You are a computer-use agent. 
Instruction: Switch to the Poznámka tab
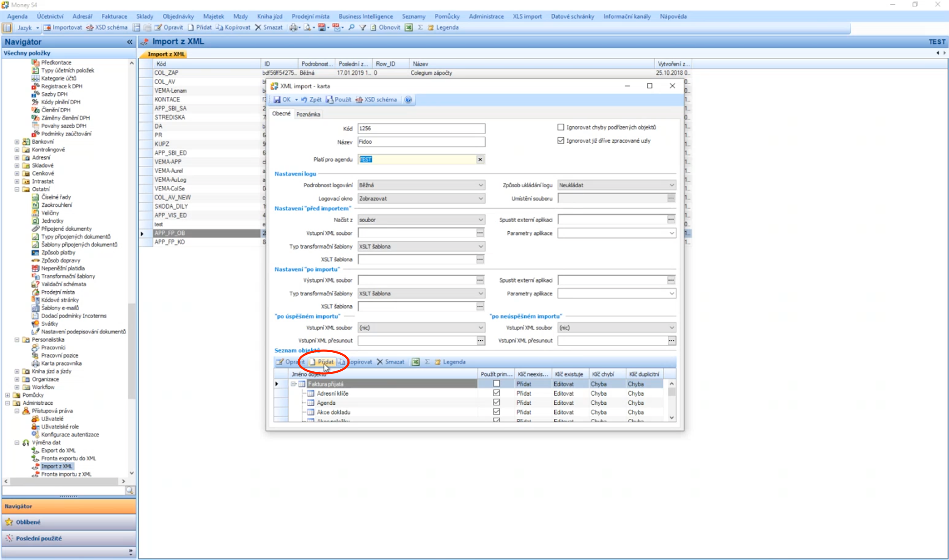[308, 114]
